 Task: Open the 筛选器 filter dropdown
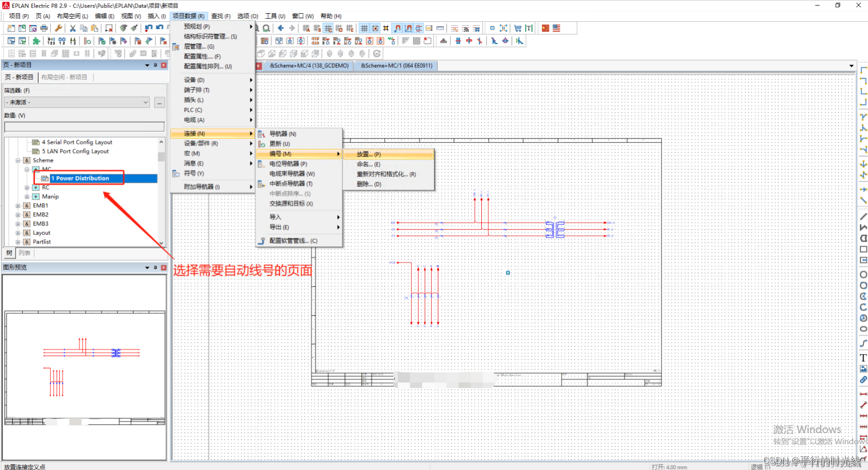coord(146,102)
